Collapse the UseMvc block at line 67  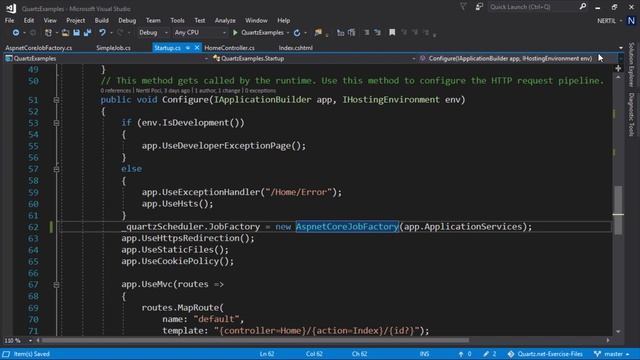(56, 284)
